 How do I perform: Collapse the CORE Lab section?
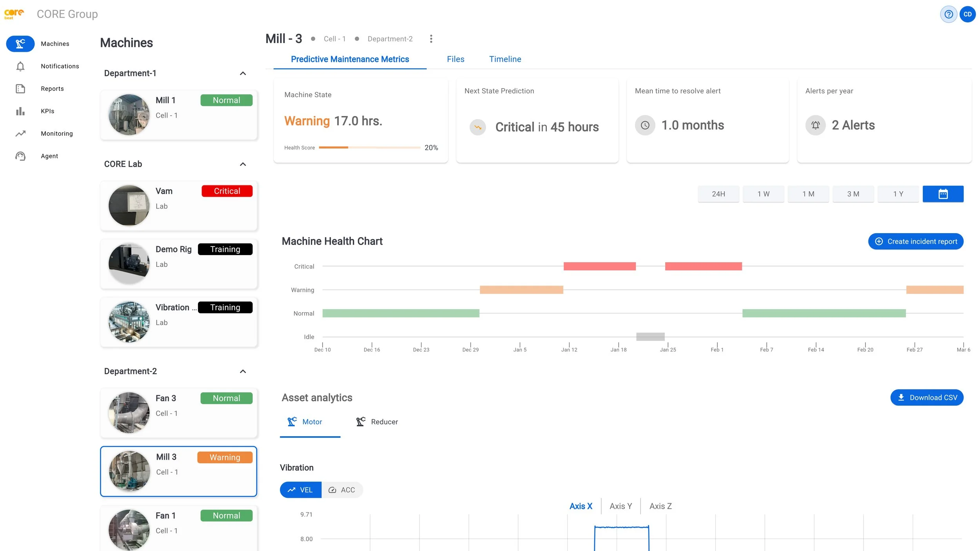click(x=243, y=164)
